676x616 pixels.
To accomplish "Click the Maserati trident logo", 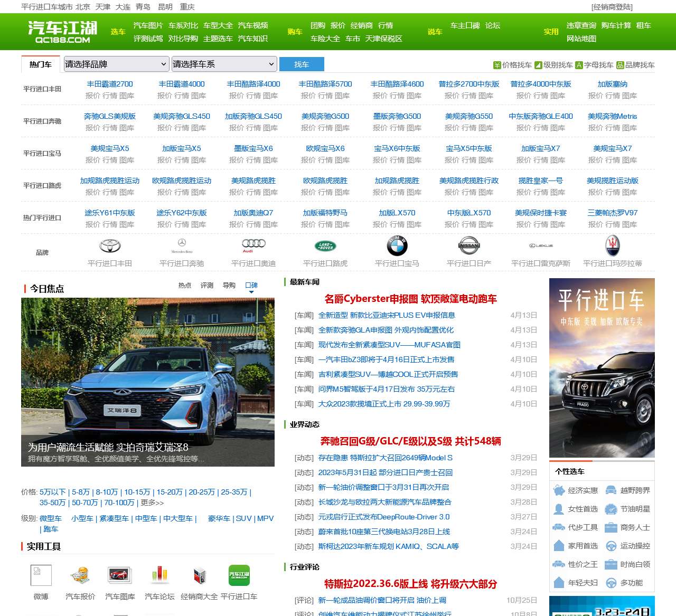I will 613,246.
